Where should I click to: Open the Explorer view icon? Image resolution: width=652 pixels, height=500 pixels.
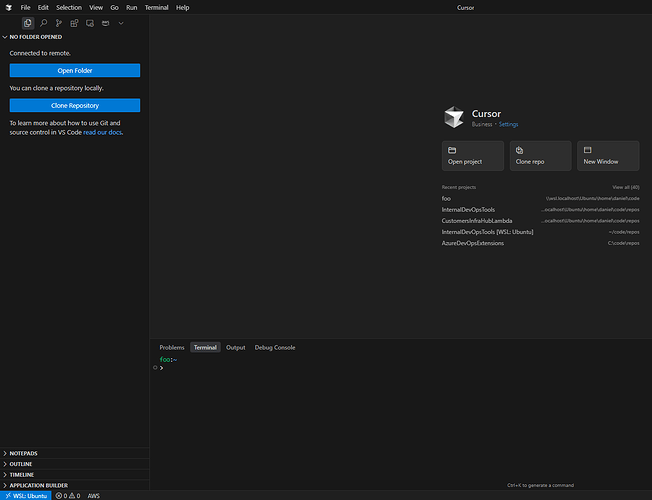[x=28, y=23]
